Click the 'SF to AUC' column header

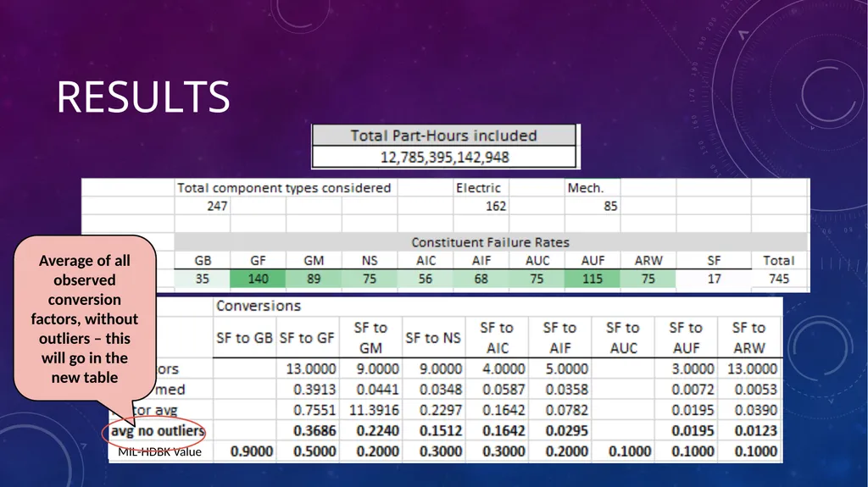(x=623, y=338)
